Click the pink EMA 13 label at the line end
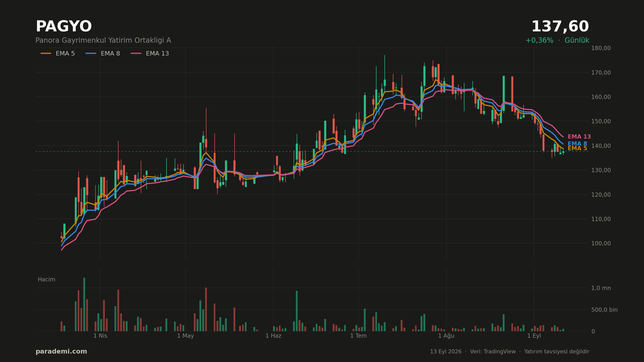The image size is (644, 362). tap(579, 137)
